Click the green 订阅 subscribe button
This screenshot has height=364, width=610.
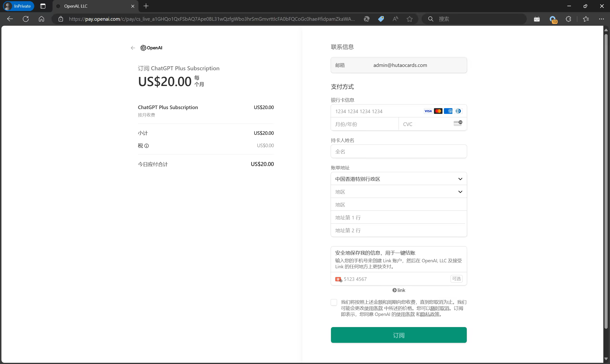pos(399,335)
